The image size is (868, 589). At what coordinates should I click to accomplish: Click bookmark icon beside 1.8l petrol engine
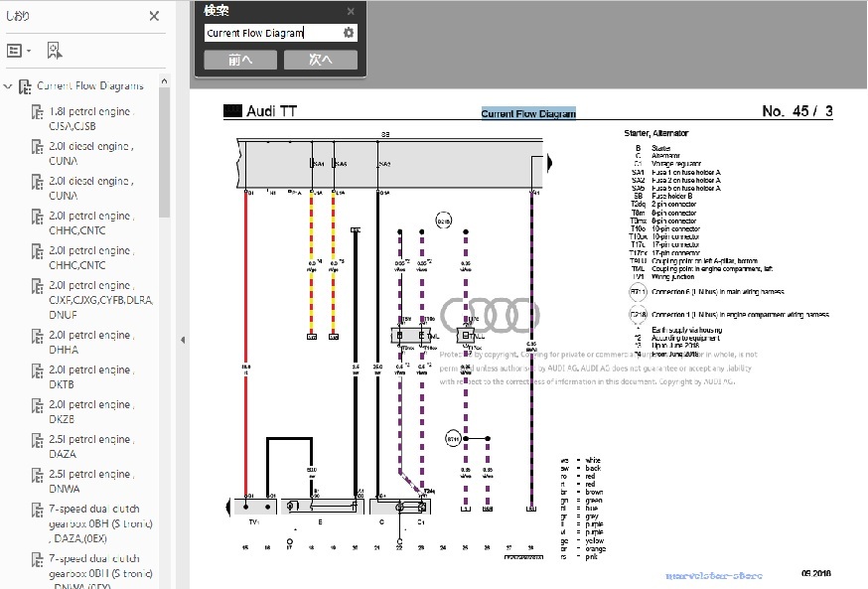point(37,112)
